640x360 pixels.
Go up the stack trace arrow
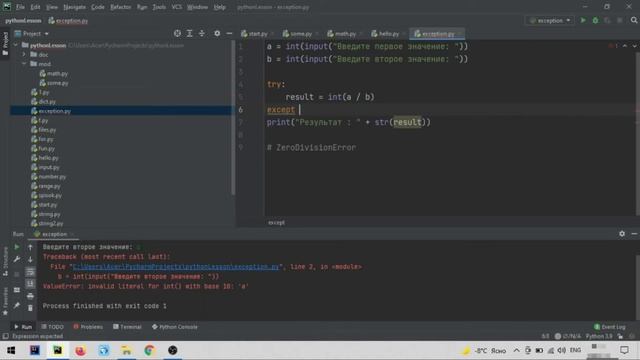[30, 247]
